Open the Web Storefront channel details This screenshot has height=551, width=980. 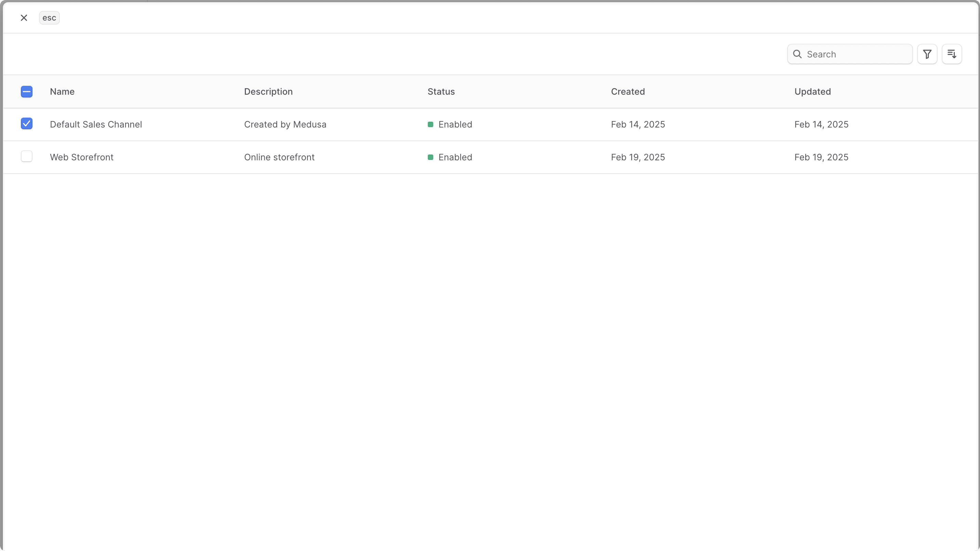coord(82,157)
